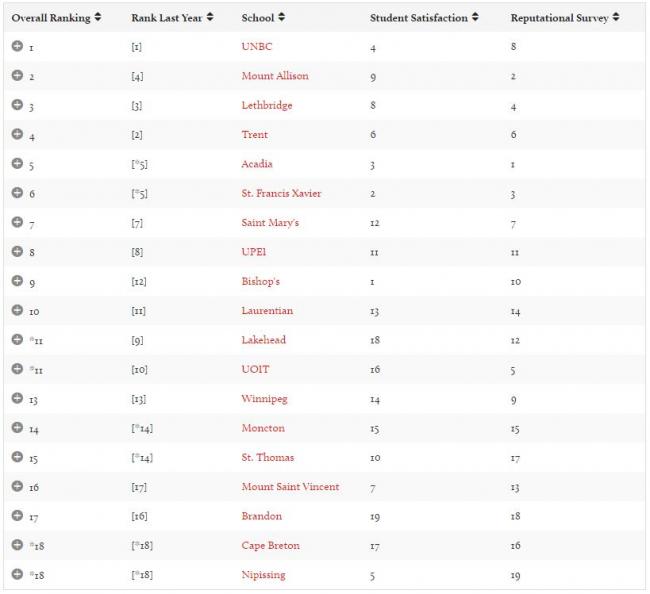Click plus icon beside Mount Allison row
This screenshot has height=594, width=650.
[x=17, y=76]
